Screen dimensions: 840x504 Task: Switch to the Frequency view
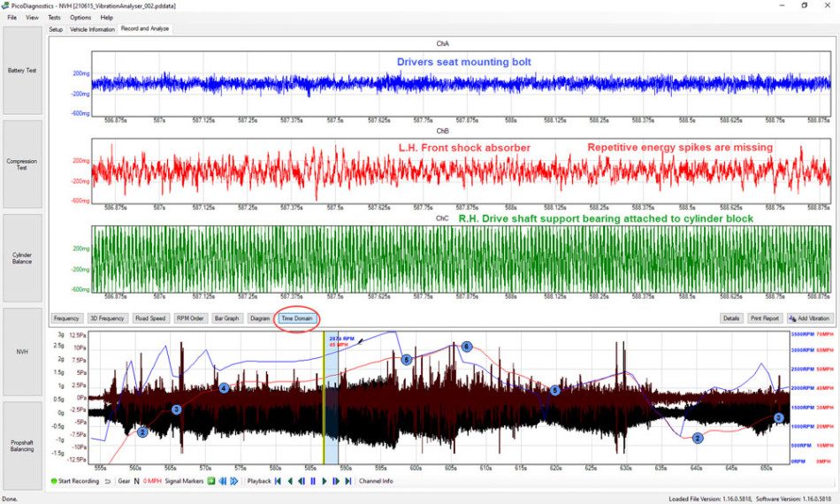66,318
